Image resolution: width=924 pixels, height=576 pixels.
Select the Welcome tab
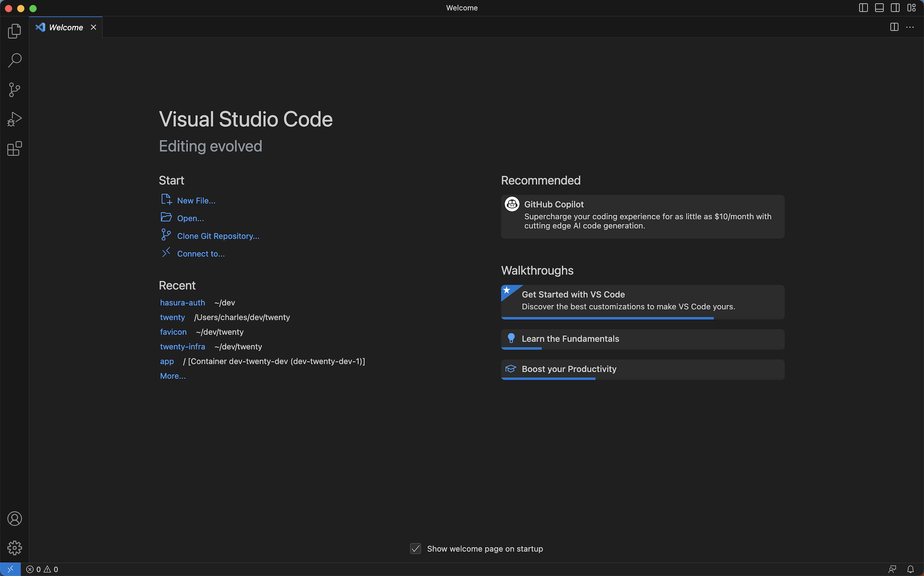tap(66, 27)
